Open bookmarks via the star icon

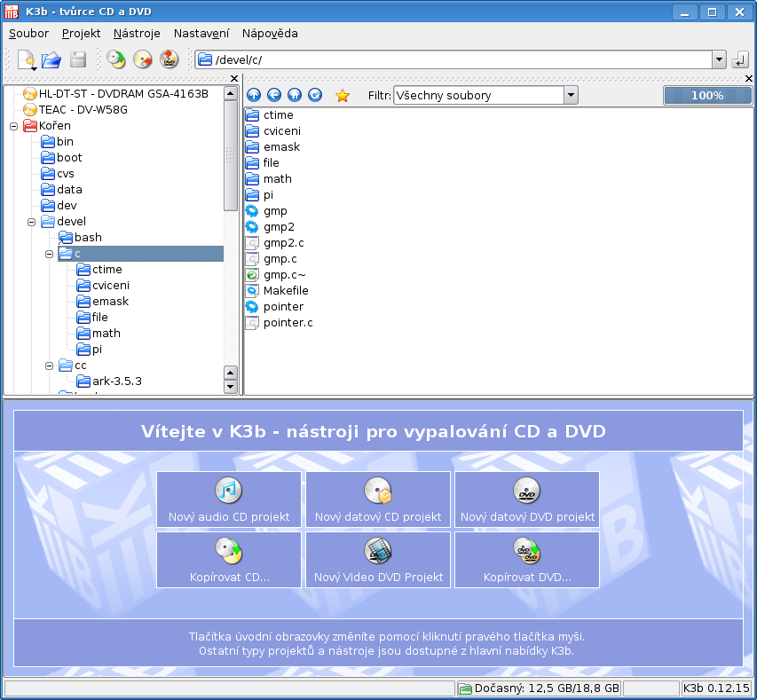pyautogui.click(x=343, y=96)
